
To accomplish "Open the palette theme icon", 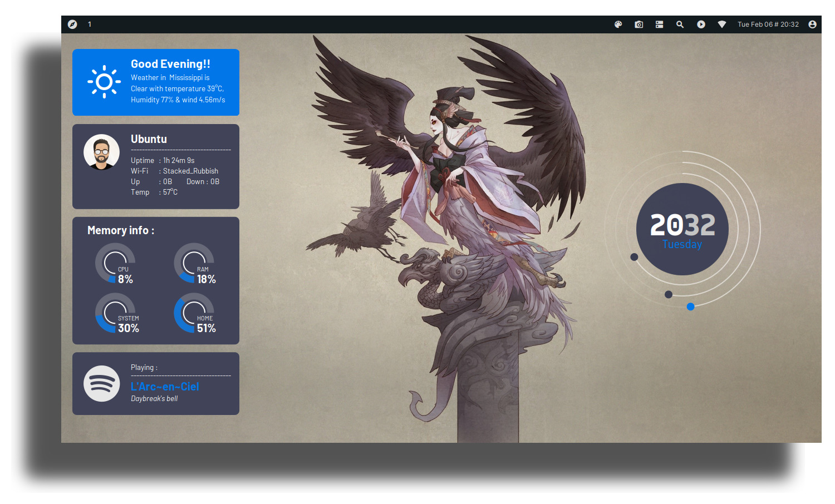I will click(x=618, y=24).
